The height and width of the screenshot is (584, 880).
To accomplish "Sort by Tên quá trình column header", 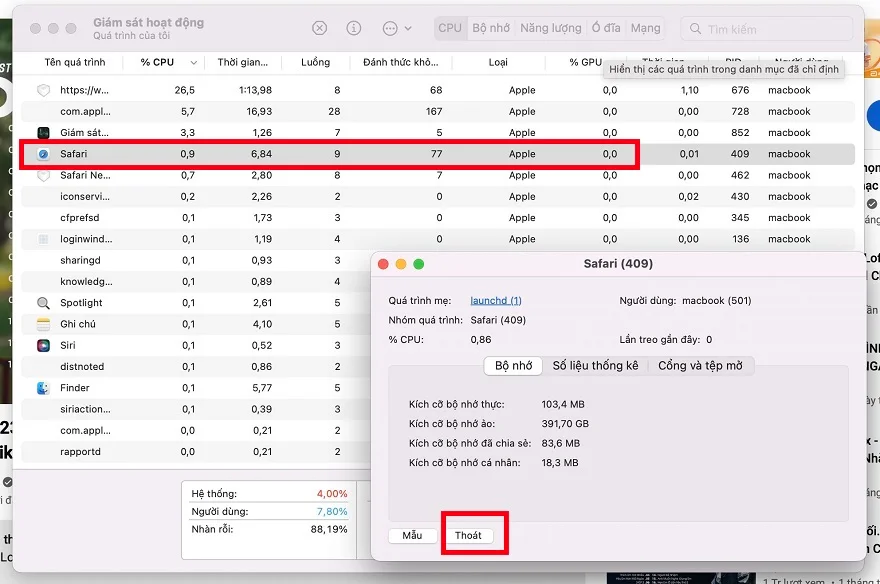I will (74, 62).
